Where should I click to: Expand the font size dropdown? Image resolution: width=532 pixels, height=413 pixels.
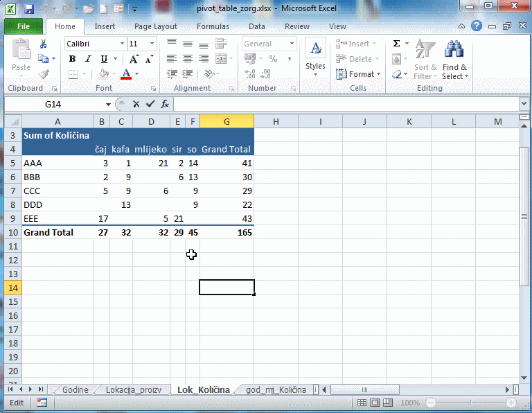[152, 44]
